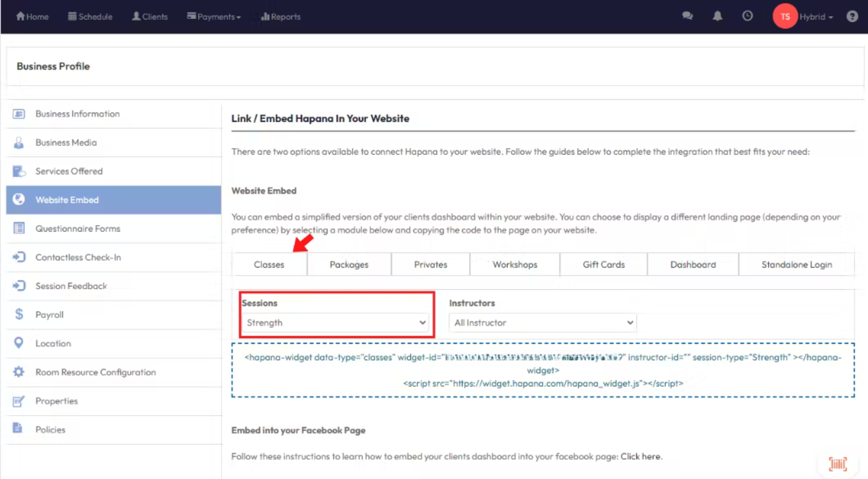Open Payroll dollar sign item
The width and height of the screenshot is (868, 479).
coord(49,315)
